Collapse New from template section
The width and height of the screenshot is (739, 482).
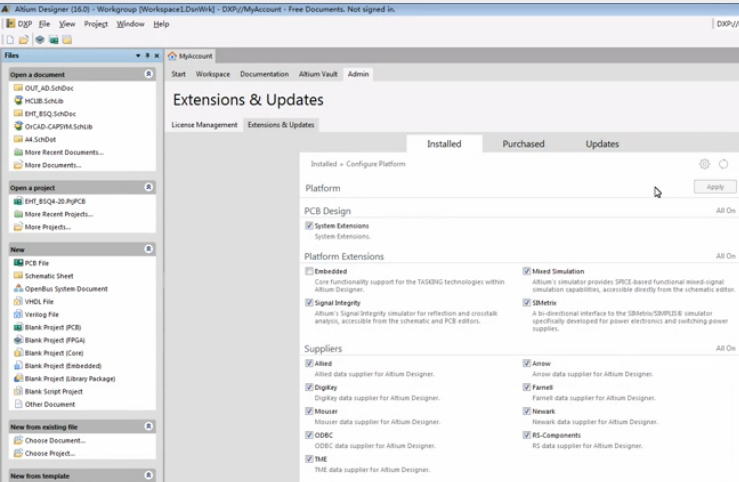tap(148, 475)
